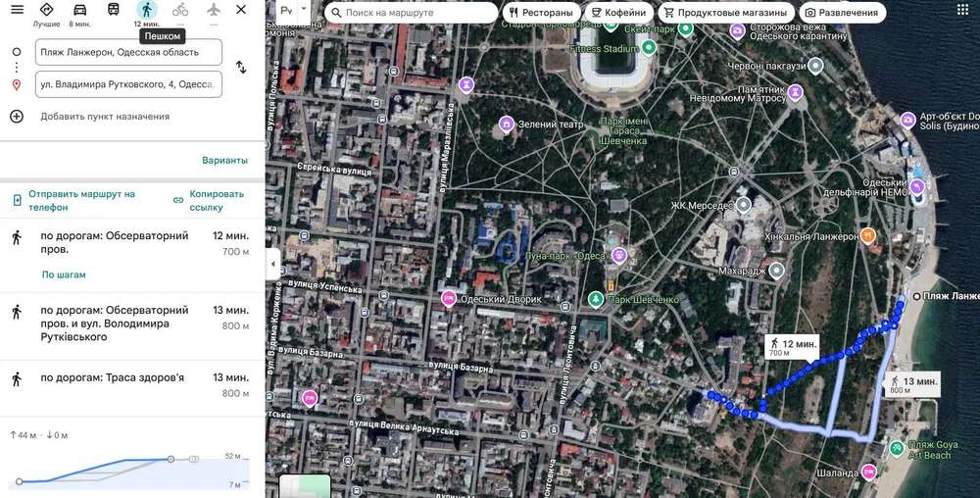Edit starting point Пляж Ланжерон field
The width and height of the screenshot is (980, 498).
pos(128,52)
